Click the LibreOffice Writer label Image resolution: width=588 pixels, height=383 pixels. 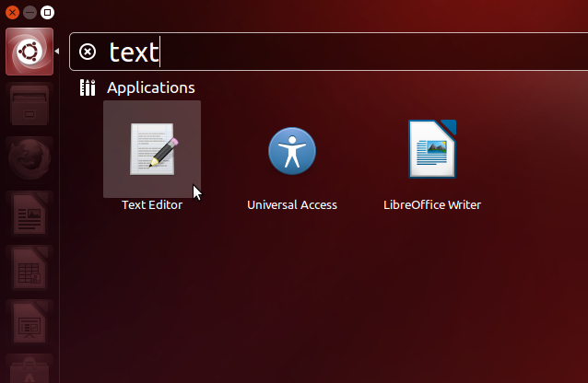(432, 205)
